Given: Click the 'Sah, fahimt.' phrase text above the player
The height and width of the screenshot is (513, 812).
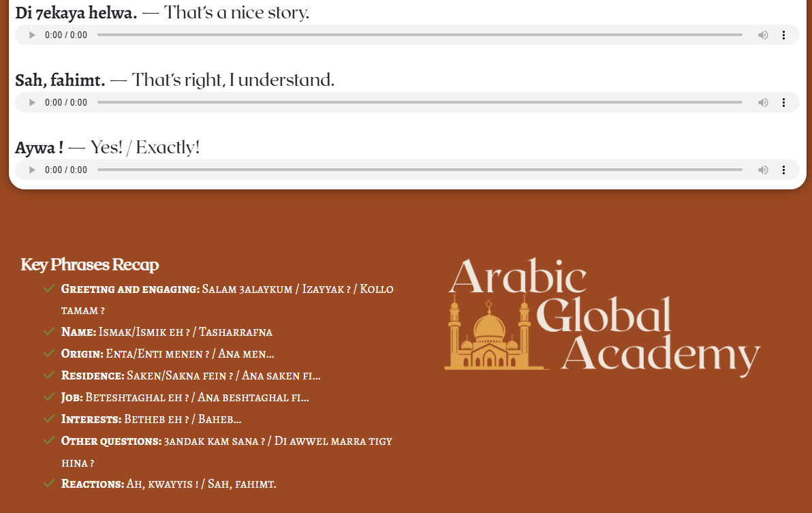Looking at the screenshot, I should 60,80.
